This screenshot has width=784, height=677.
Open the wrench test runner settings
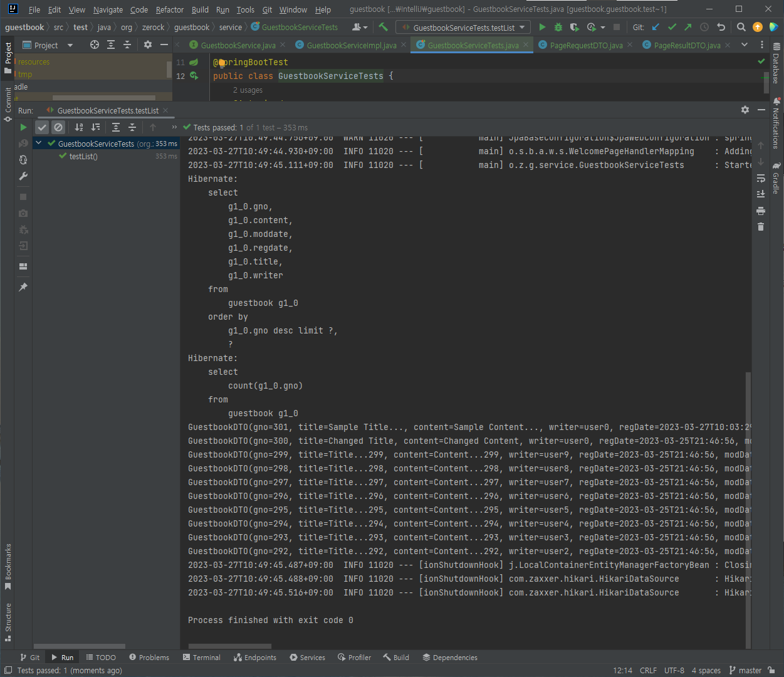click(x=23, y=176)
